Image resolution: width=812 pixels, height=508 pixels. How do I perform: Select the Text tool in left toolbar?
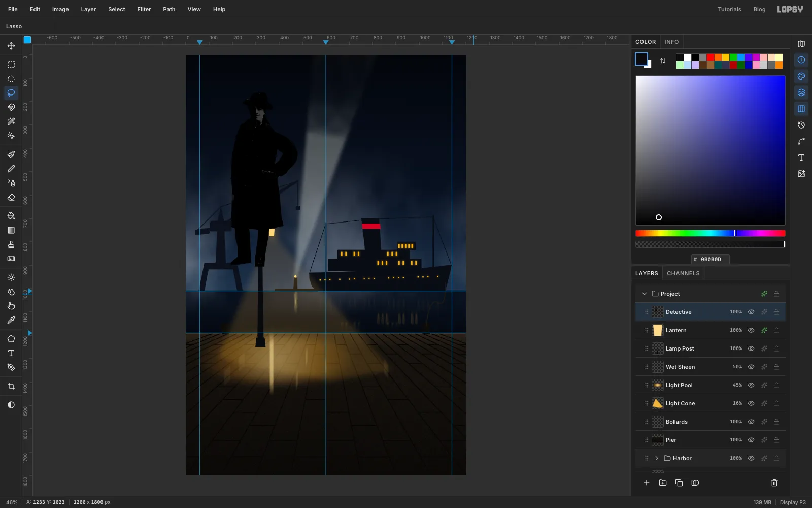click(11, 353)
